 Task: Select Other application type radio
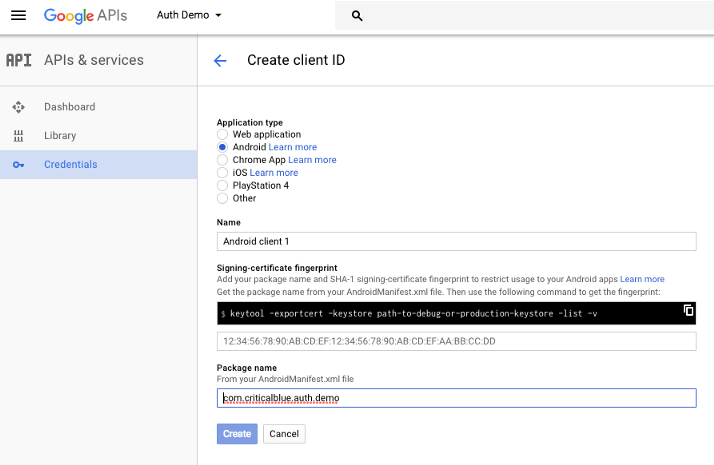click(x=222, y=198)
